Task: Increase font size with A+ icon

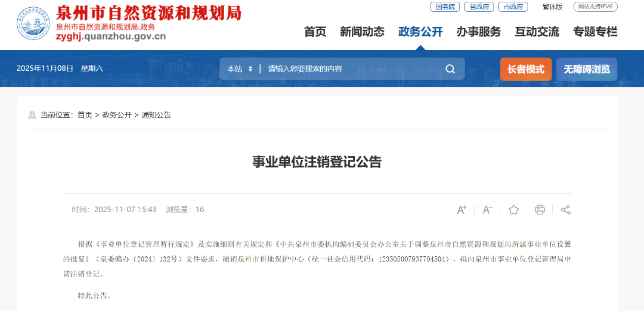Action: coord(462,210)
